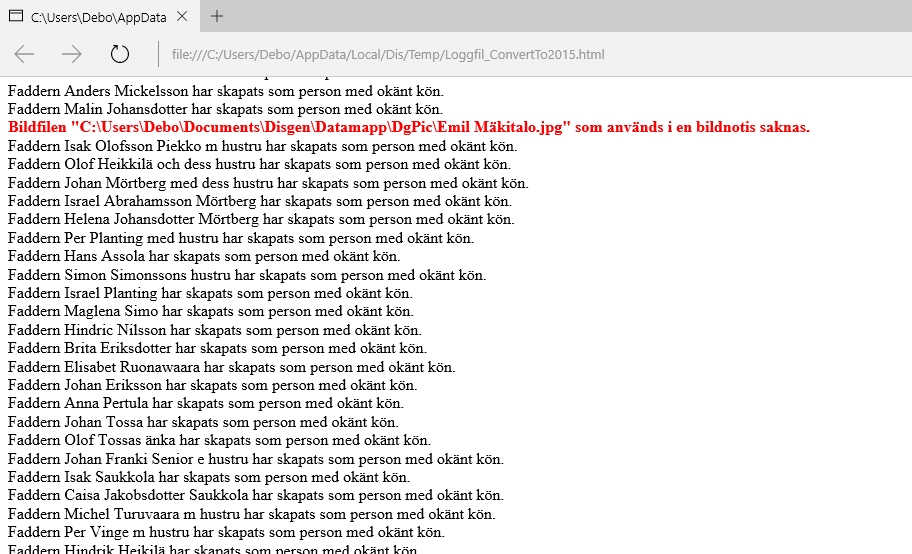Click line mentioning Per Planting med hustru
Image resolution: width=912 pixels, height=554 pixels.
[241, 238]
